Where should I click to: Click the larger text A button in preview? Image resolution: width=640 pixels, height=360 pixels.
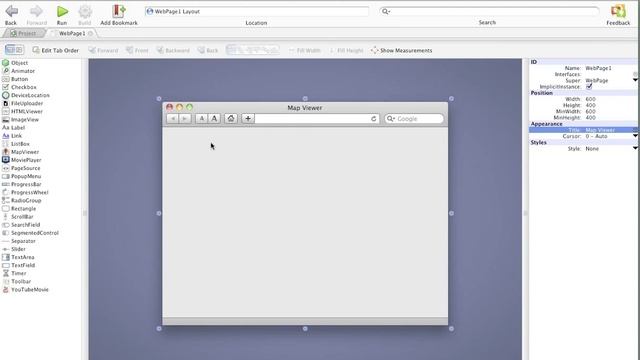[x=214, y=118]
